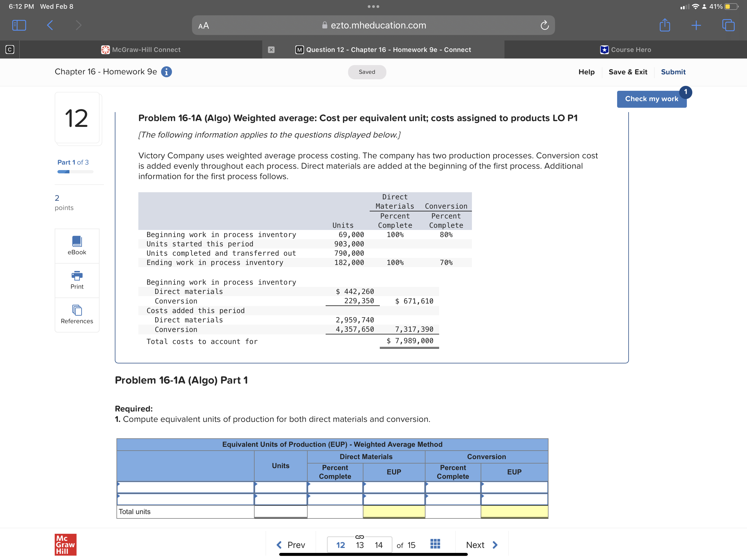747x560 pixels.
Task: Click the Part 1 progress bar
Action: (75, 172)
